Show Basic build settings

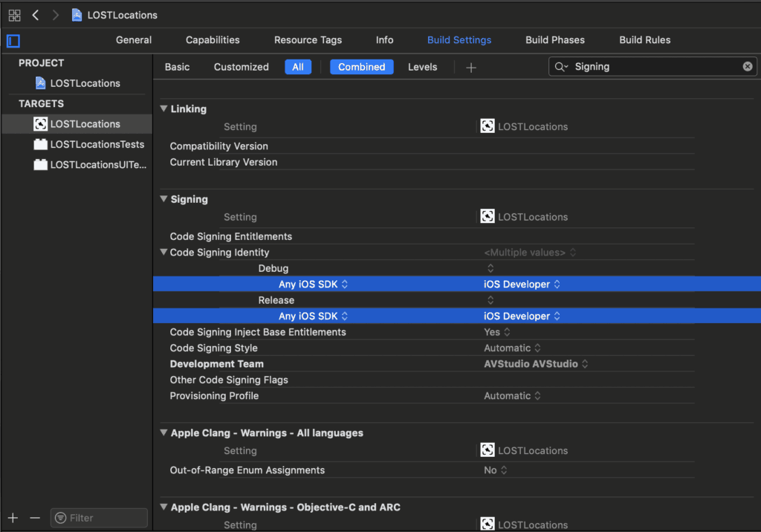click(x=177, y=67)
